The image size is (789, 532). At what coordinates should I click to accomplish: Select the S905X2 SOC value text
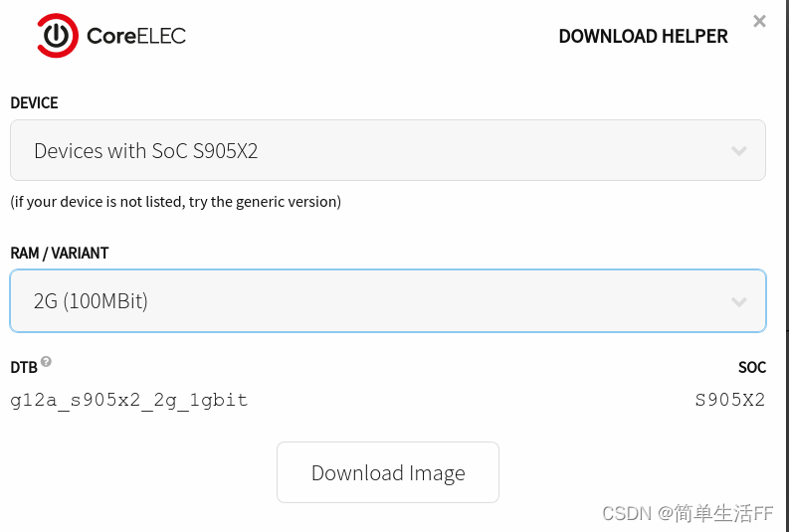point(730,401)
